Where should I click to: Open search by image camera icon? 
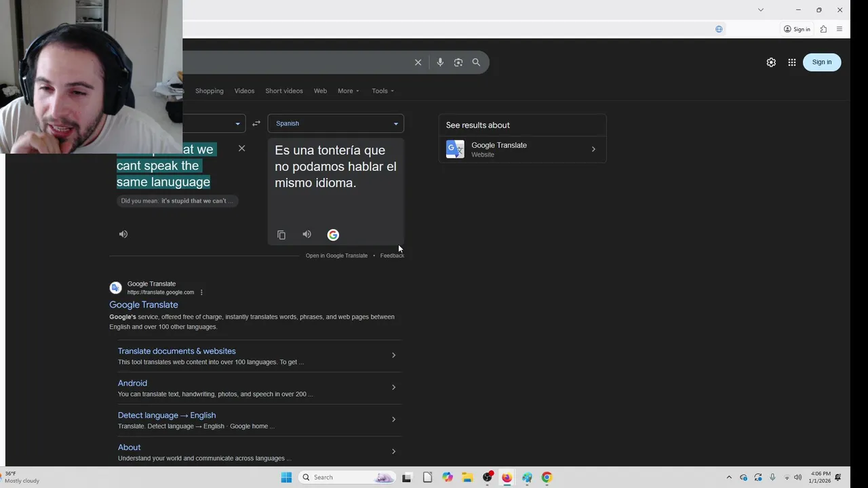[x=458, y=62]
